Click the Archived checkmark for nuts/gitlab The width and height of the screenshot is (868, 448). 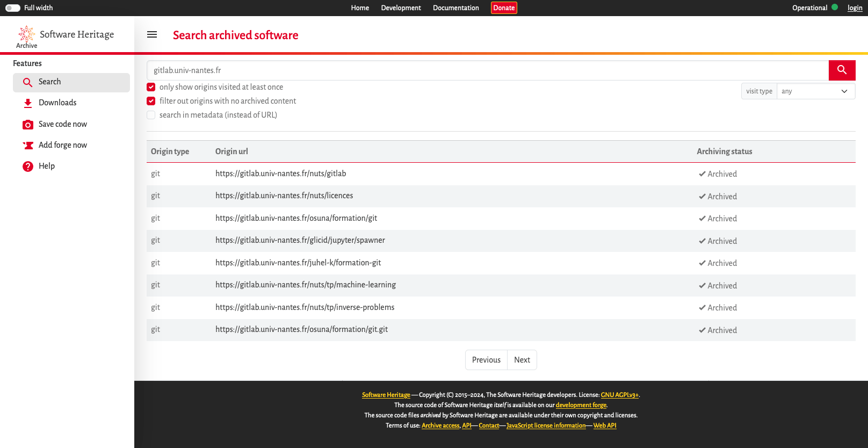(702, 174)
